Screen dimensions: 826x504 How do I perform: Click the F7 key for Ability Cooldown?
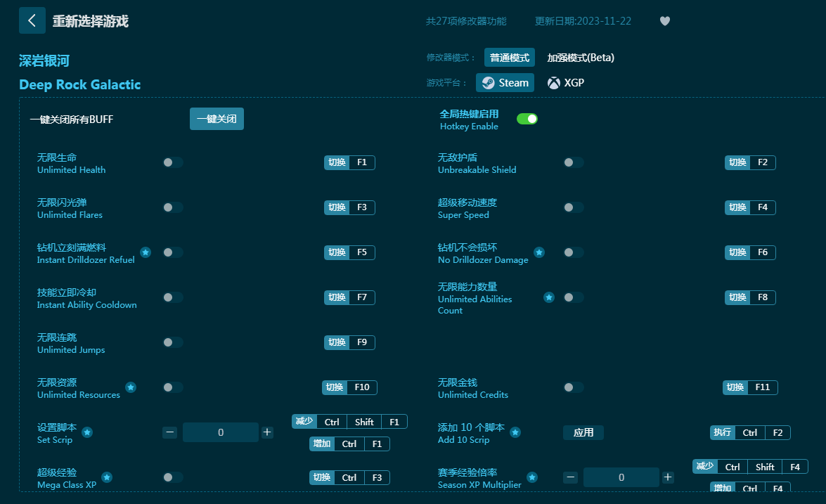click(x=362, y=297)
